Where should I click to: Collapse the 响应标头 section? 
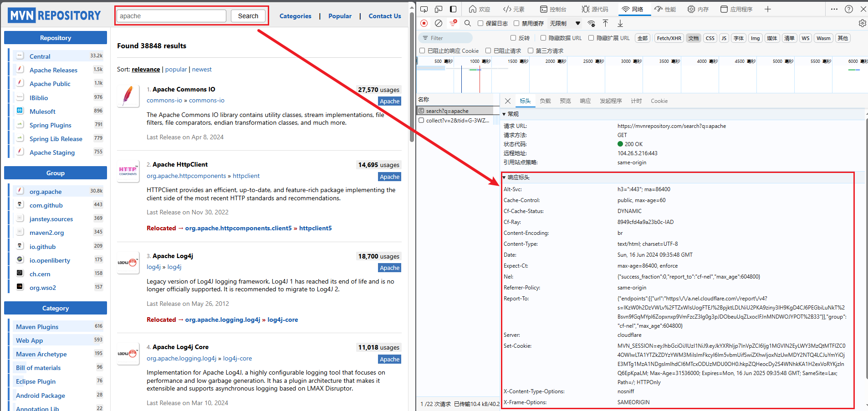pyautogui.click(x=504, y=178)
